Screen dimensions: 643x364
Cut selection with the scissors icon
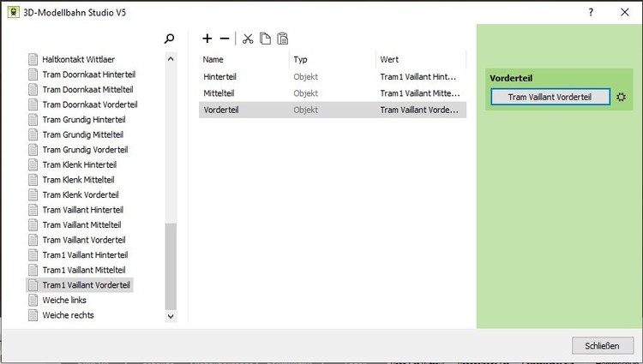[x=248, y=39]
